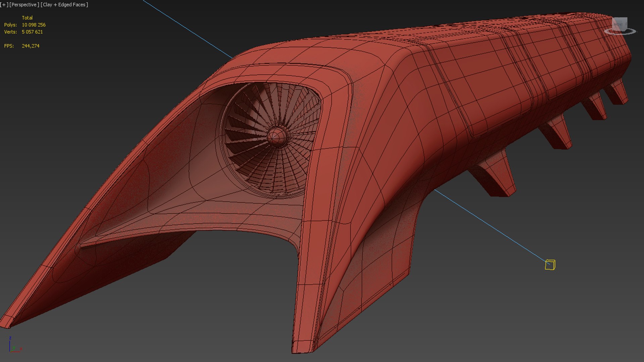Select the yellow camera target box
Image resolution: width=644 pixels, height=362 pixels.
coord(550,265)
